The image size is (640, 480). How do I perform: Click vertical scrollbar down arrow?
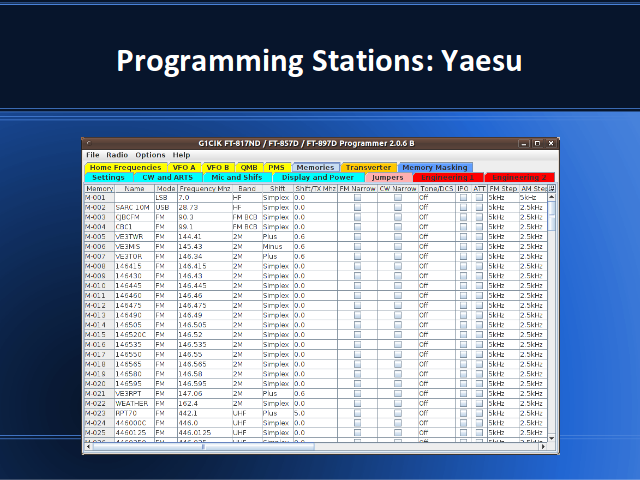pyautogui.click(x=551, y=438)
